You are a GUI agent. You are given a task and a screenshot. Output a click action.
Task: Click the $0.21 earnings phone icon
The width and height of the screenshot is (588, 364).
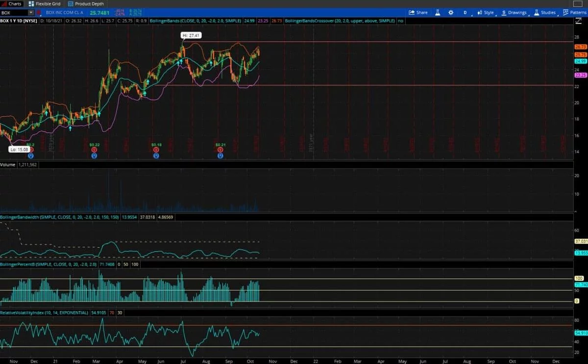tap(220, 150)
